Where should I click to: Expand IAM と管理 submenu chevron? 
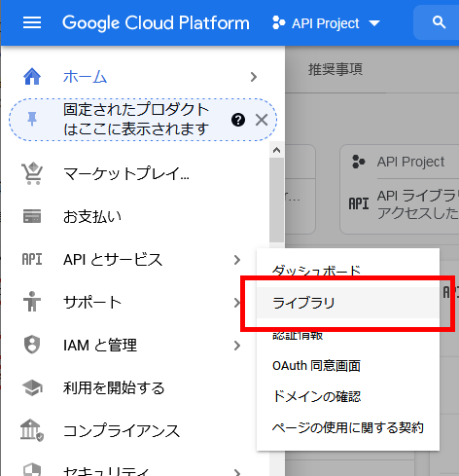pyautogui.click(x=237, y=346)
